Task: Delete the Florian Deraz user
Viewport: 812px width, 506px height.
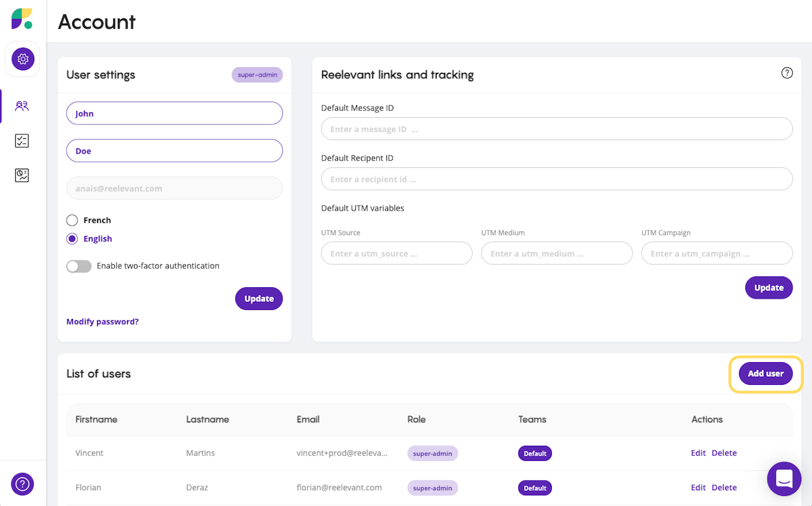Action: [724, 488]
